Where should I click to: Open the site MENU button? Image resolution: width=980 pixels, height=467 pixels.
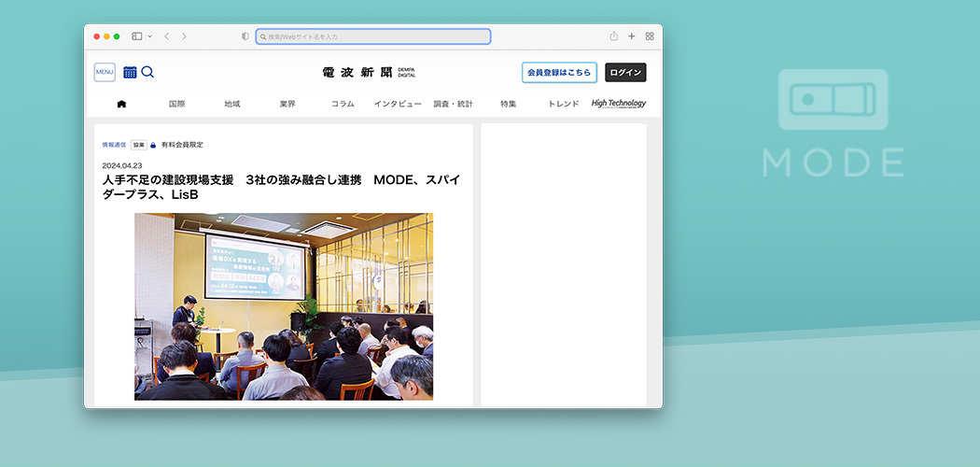pyautogui.click(x=105, y=72)
